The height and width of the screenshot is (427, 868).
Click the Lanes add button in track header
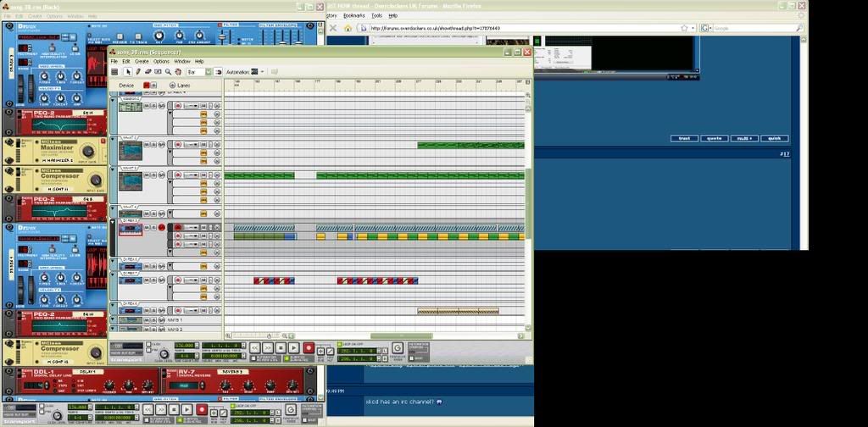173,86
